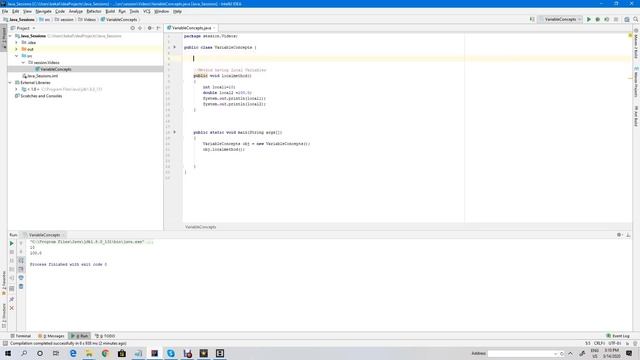Screen dimensions: 640x360
Task: Stop the process in the Run panel
Action: click(x=11, y=252)
